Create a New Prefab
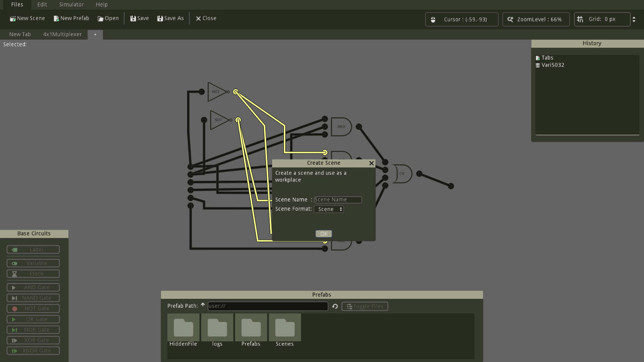Screen dimensions: 644x362 pos(71,18)
